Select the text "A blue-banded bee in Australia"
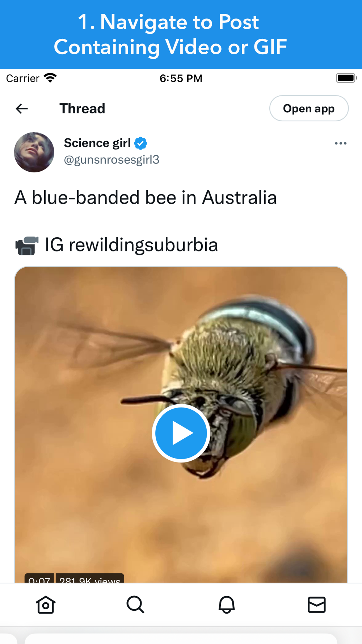The width and height of the screenshot is (362, 644). coord(146,198)
